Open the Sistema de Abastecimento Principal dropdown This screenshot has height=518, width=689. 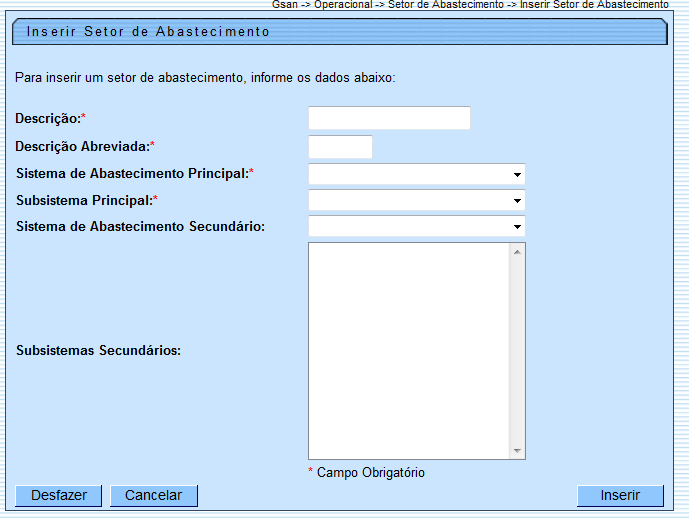[416, 174]
